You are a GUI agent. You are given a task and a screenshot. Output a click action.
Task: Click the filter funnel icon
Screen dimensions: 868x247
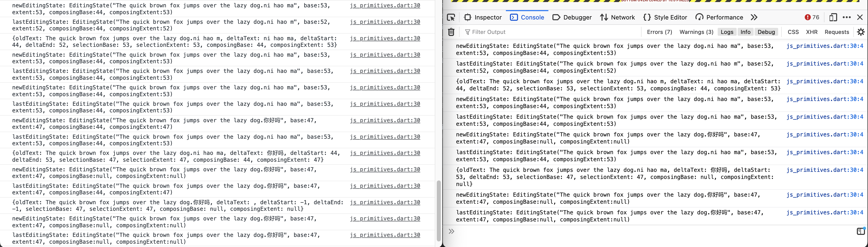tap(467, 32)
